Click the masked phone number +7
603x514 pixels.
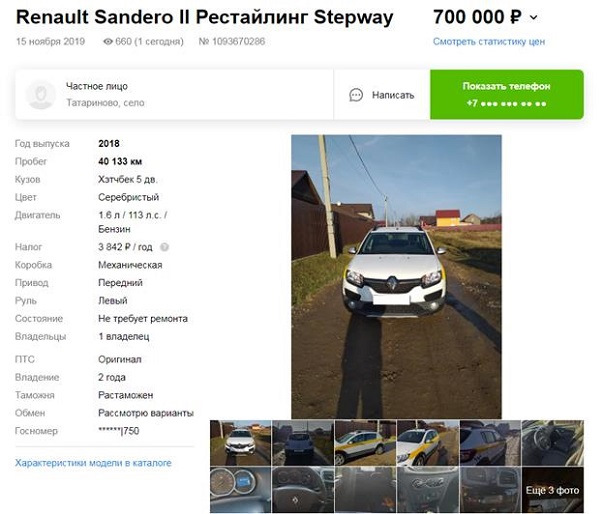pos(506,103)
